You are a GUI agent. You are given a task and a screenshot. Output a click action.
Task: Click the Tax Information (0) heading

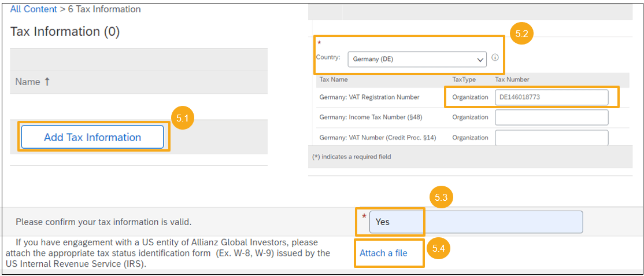[x=65, y=32]
